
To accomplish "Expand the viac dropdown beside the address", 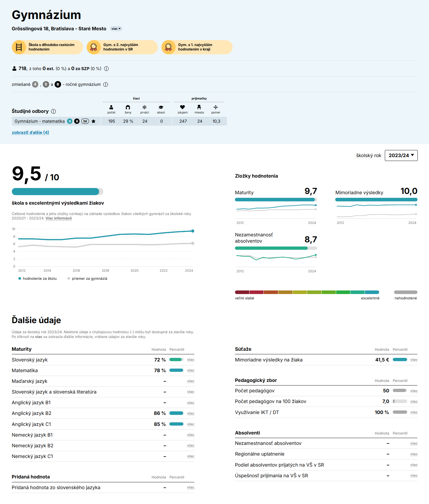I will pos(116,29).
